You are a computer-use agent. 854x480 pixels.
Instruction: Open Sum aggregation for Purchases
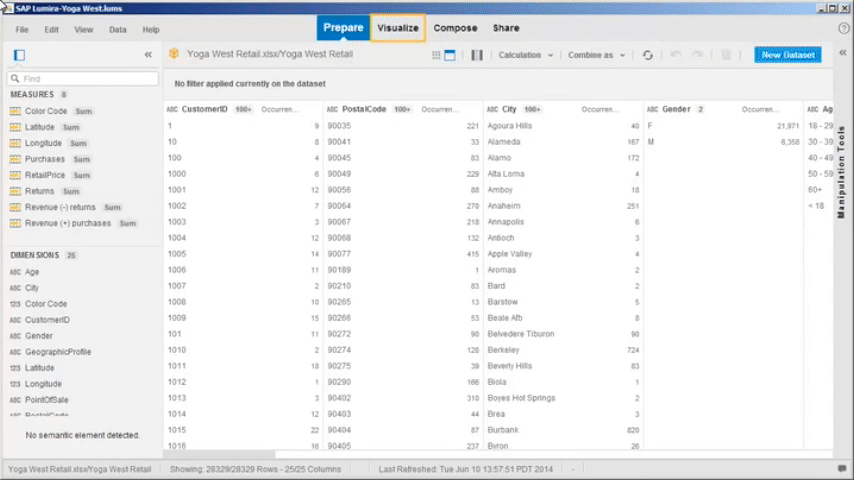pyautogui.click(x=82, y=160)
